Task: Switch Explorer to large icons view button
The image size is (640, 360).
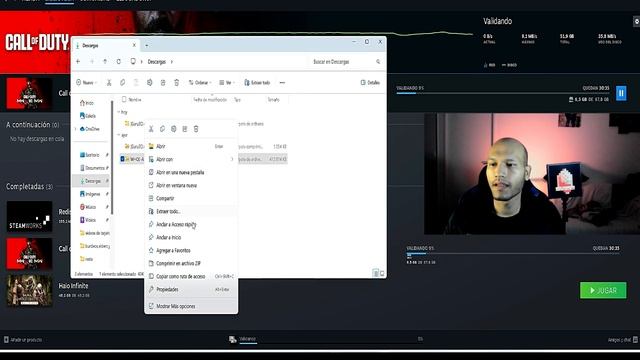Action: click(382, 273)
